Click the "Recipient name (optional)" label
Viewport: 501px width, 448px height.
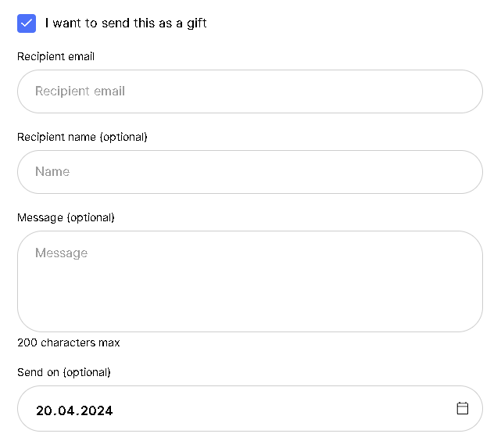coord(82,137)
